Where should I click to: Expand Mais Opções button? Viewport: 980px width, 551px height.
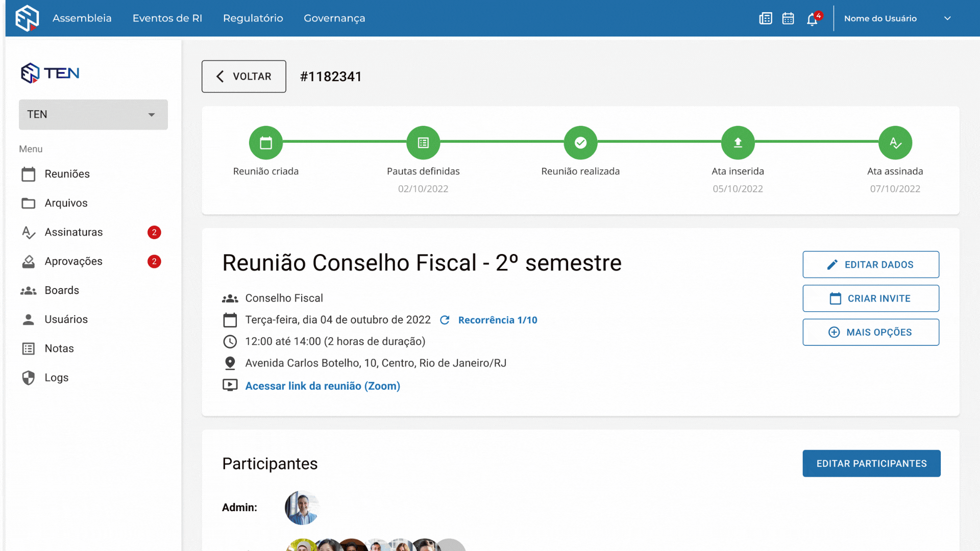tap(871, 332)
